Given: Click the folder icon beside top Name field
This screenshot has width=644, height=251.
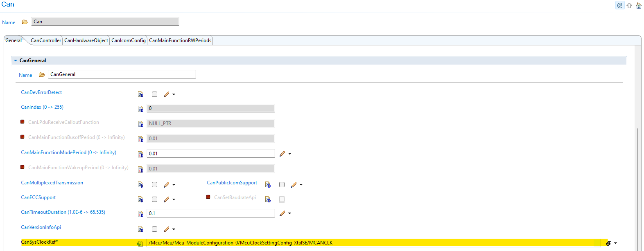Looking at the screenshot, I should pos(25,22).
